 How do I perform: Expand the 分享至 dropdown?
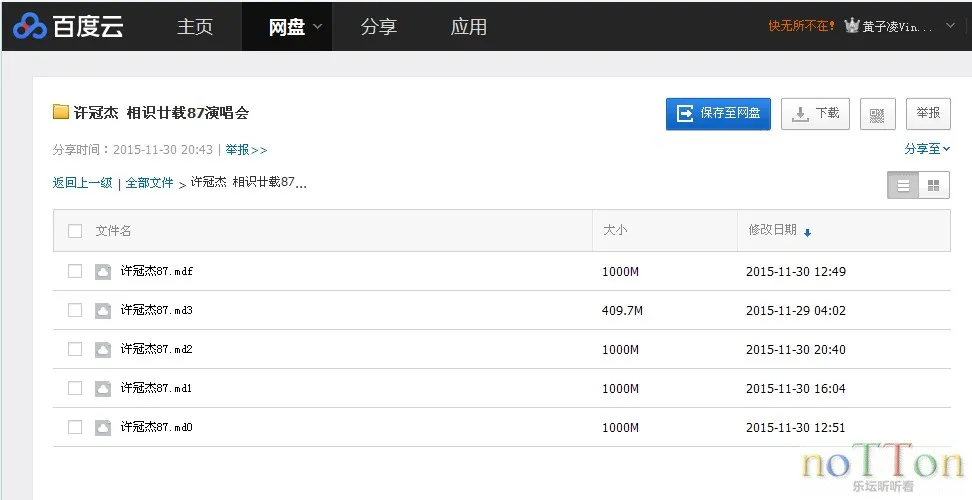click(927, 149)
